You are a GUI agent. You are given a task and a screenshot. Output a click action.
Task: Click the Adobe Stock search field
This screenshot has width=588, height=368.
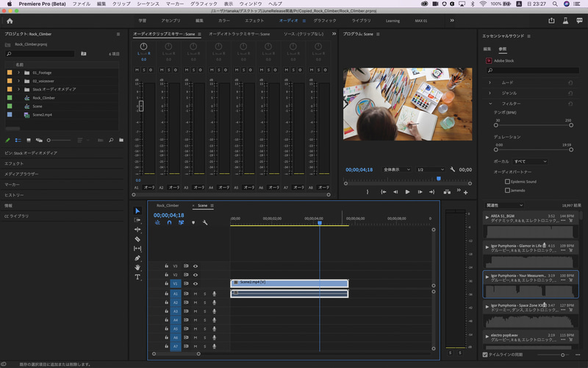tap(533, 71)
